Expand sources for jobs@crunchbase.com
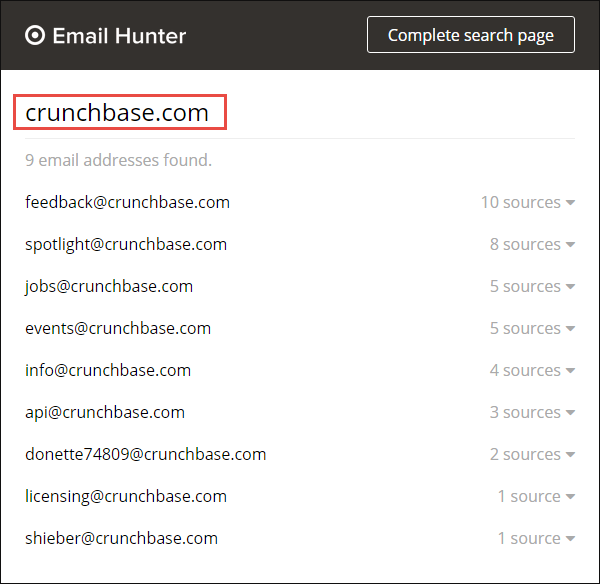600x584 pixels. pos(531,286)
